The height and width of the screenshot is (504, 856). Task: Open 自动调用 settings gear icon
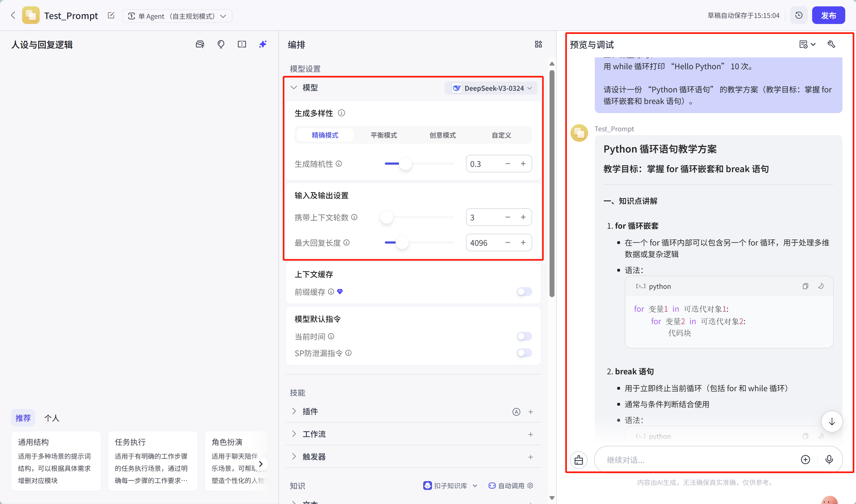530,486
